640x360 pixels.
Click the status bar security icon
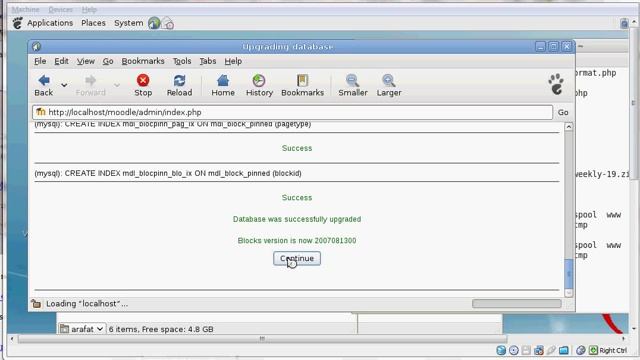[x=36, y=304]
